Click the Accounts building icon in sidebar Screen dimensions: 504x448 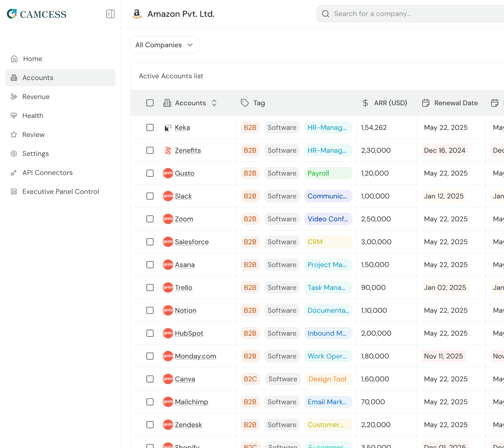tap(14, 78)
